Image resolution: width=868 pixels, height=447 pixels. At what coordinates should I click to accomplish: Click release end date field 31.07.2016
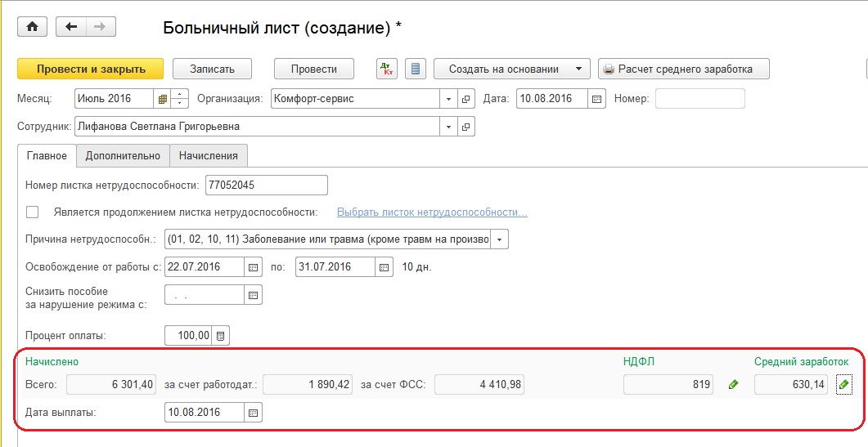pyautogui.click(x=336, y=267)
